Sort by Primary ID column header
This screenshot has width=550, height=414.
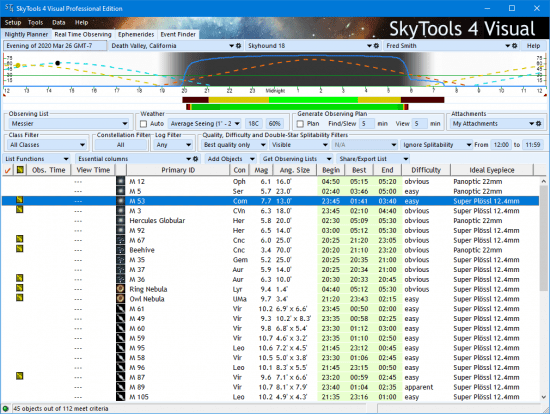(x=178, y=170)
